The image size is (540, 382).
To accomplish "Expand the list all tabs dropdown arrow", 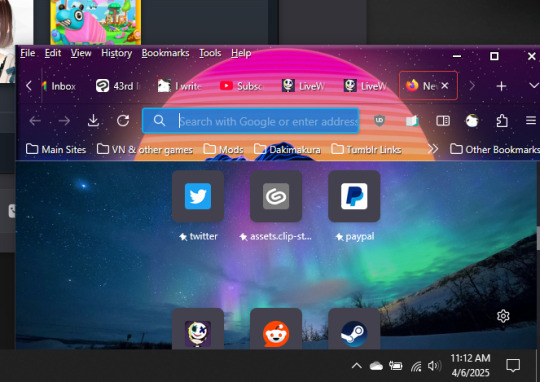I will 533,86.
